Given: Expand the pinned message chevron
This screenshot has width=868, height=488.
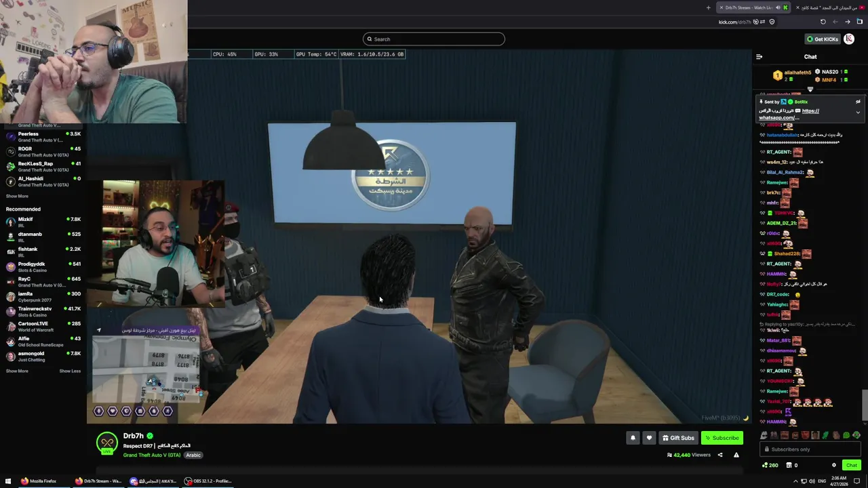Looking at the screenshot, I should coord(858,113).
